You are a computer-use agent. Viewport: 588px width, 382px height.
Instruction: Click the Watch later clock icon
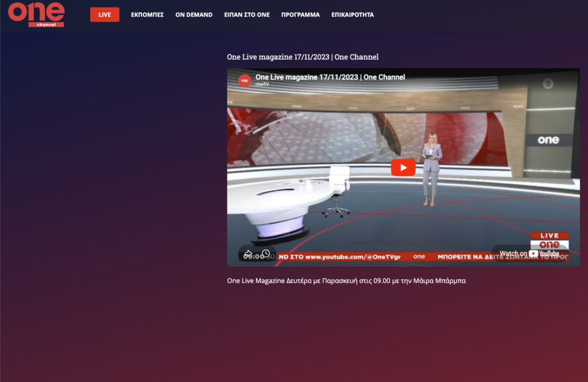click(x=266, y=254)
